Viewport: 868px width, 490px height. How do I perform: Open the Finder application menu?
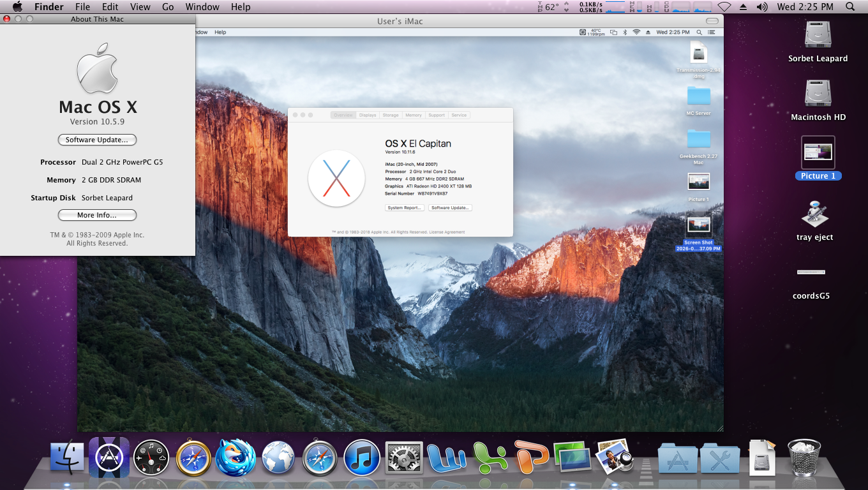[x=49, y=7]
